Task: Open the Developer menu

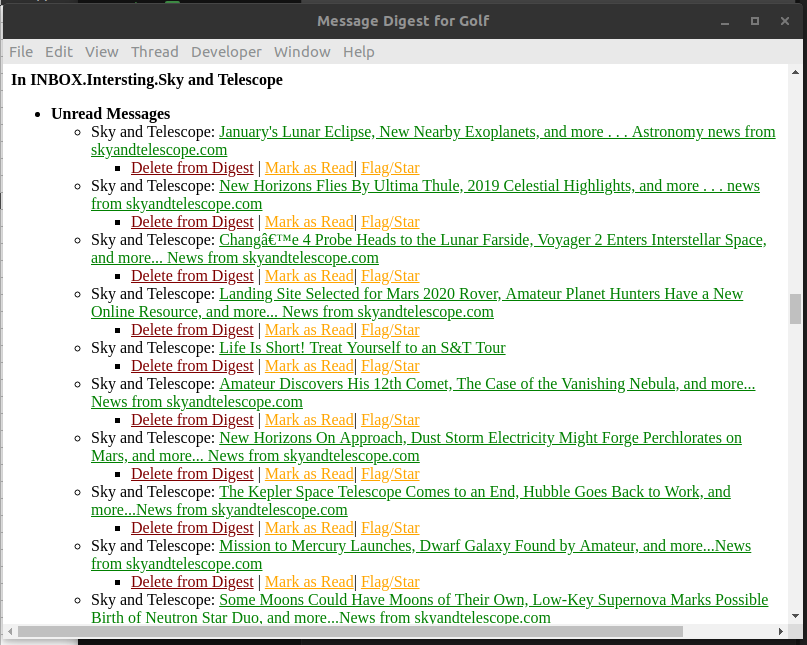Action: (226, 52)
